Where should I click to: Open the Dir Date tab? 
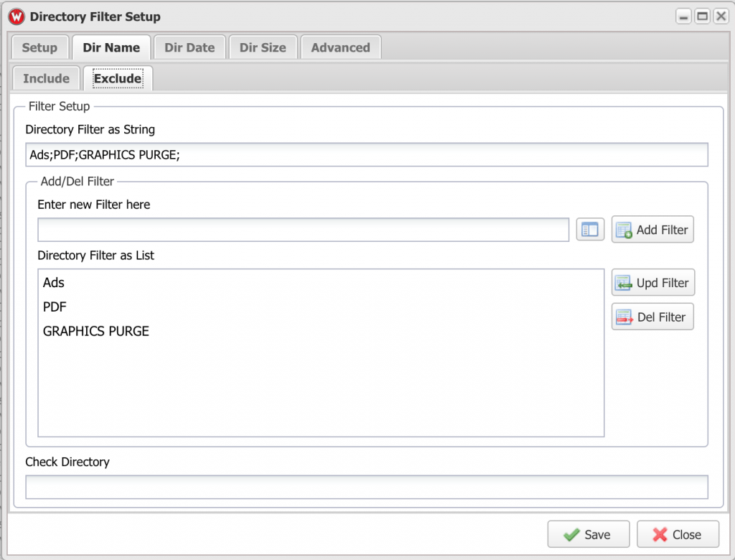click(189, 47)
